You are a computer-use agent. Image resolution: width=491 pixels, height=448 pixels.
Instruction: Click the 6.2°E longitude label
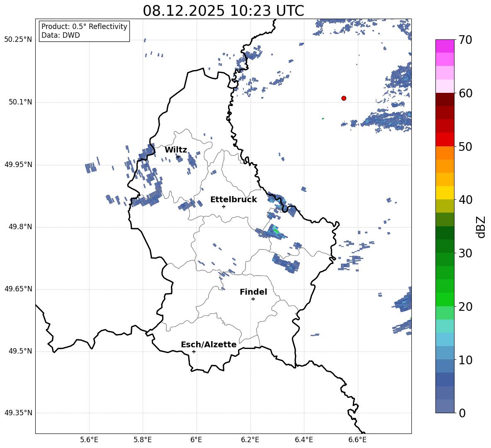pos(250,440)
